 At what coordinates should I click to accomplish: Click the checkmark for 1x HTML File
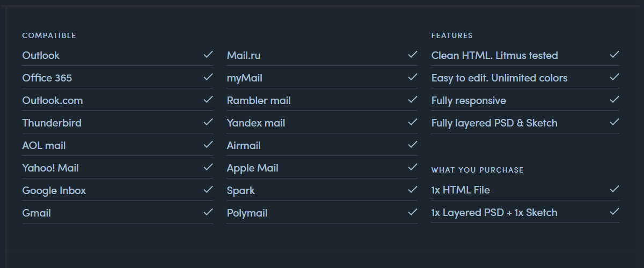pyautogui.click(x=614, y=189)
